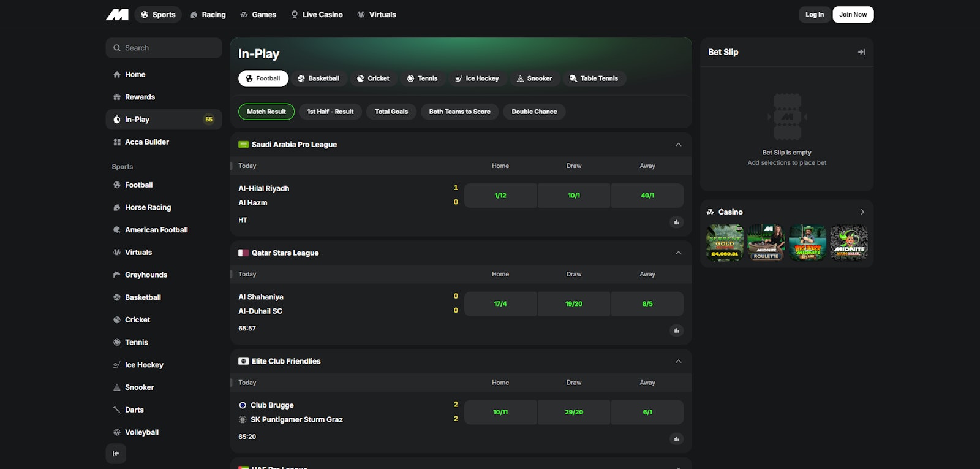The width and height of the screenshot is (980, 469).
Task: Click the Log In button
Action: tap(814, 15)
